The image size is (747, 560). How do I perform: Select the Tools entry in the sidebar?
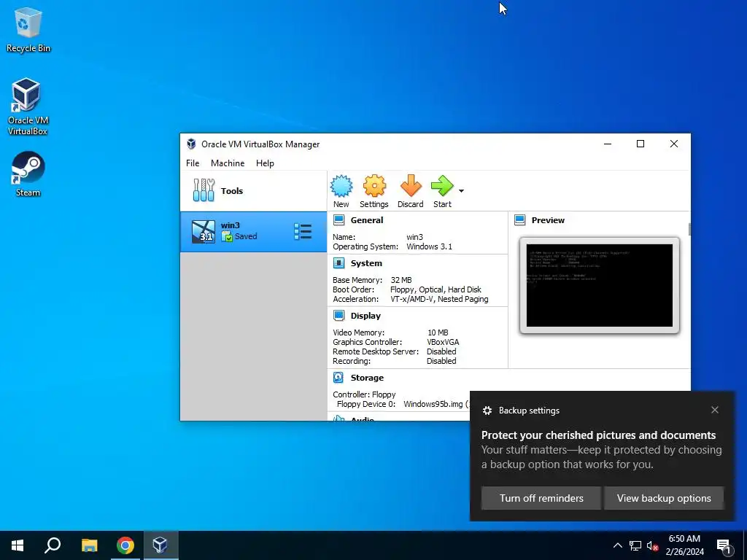coord(253,191)
